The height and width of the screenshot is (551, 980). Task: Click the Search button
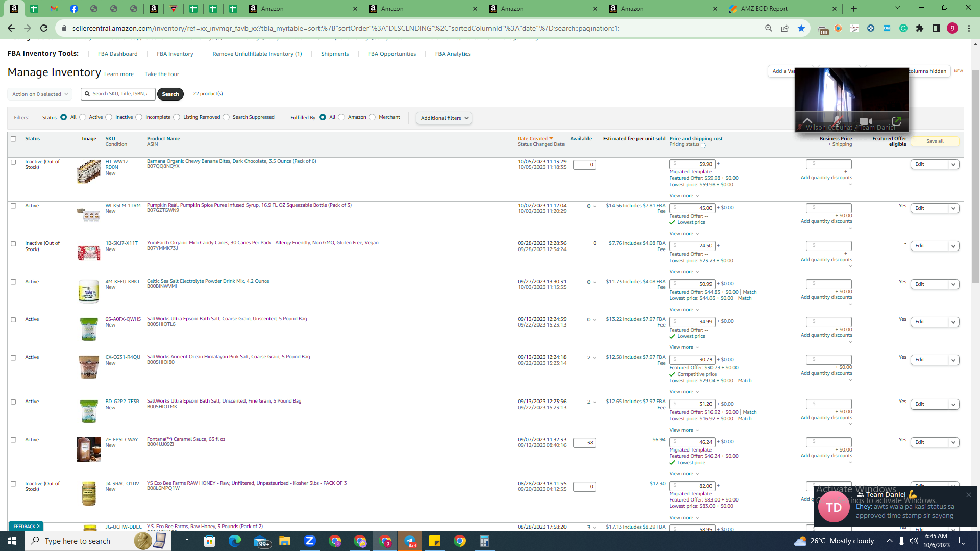pyautogui.click(x=170, y=94)
